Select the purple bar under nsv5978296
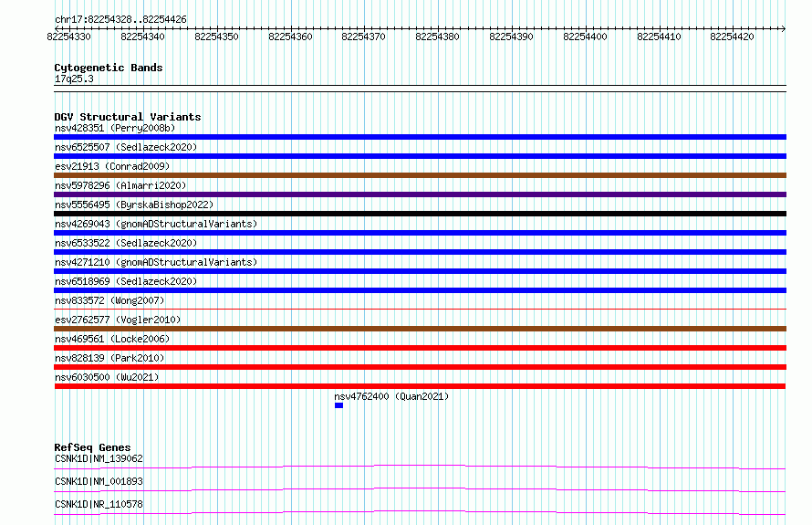This screenshot has height=525, width=812. point(420,194)
